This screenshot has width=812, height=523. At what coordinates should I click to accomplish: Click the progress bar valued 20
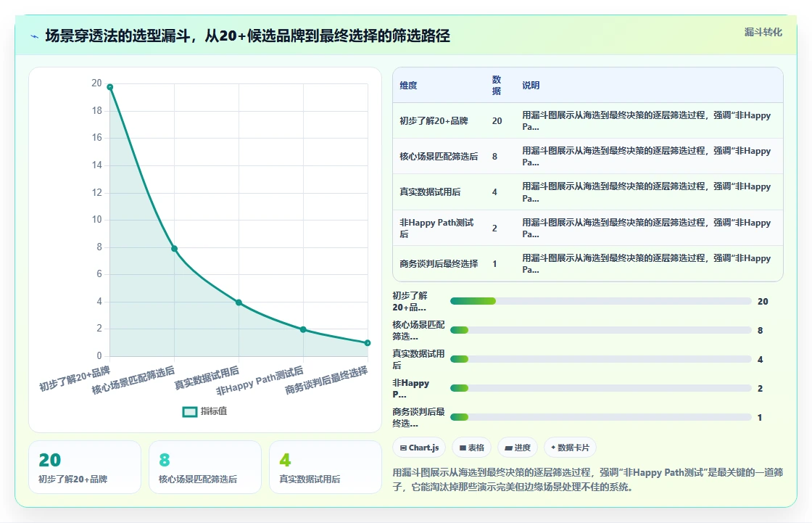coord(601,301)
